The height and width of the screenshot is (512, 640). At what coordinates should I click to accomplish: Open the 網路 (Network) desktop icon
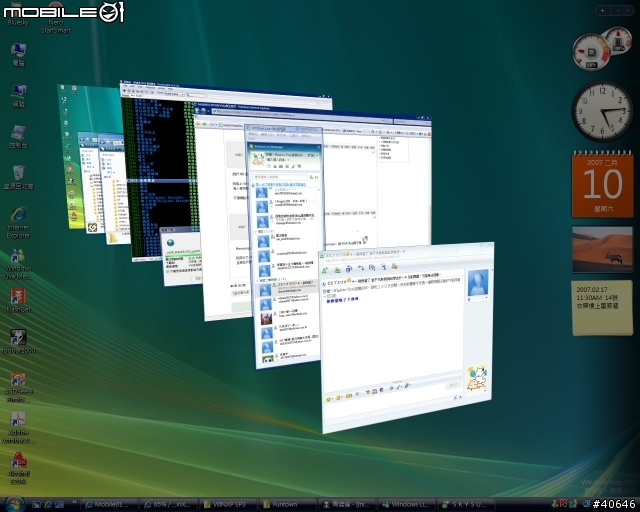coord(18,96)
